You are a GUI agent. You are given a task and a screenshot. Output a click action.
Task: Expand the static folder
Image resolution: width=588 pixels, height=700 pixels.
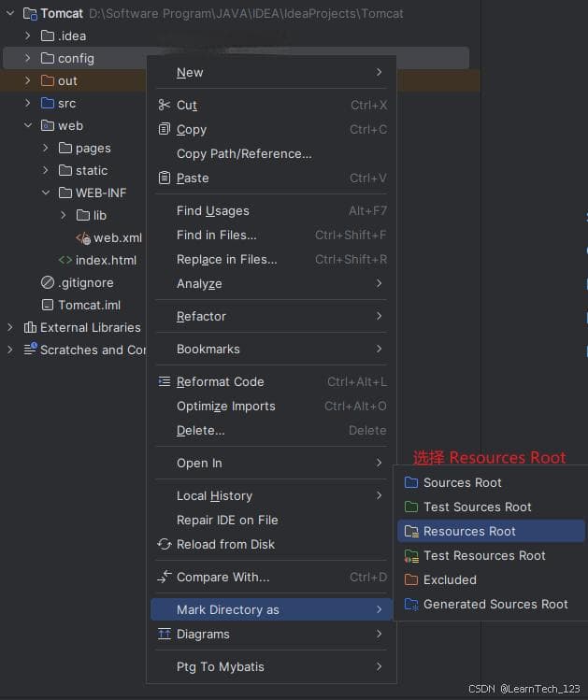pos(46,170)
